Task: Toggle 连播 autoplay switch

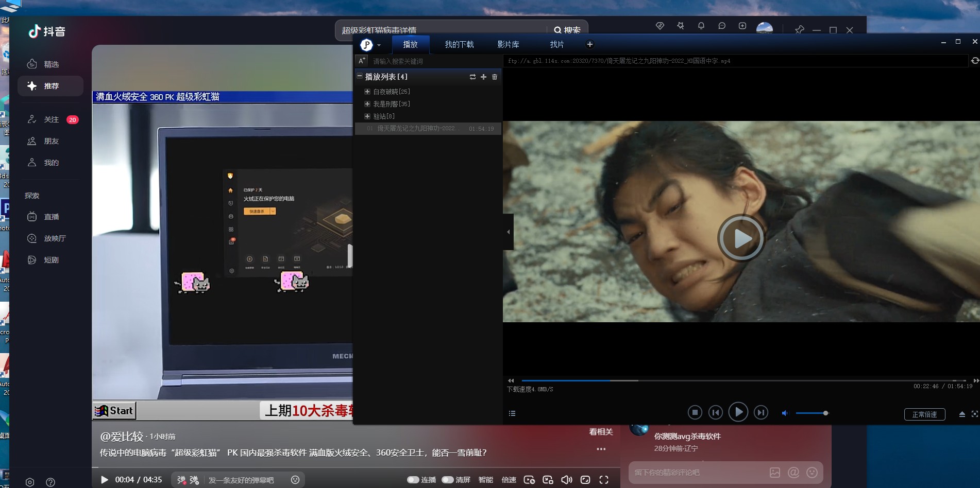Action: pos(413,480)
